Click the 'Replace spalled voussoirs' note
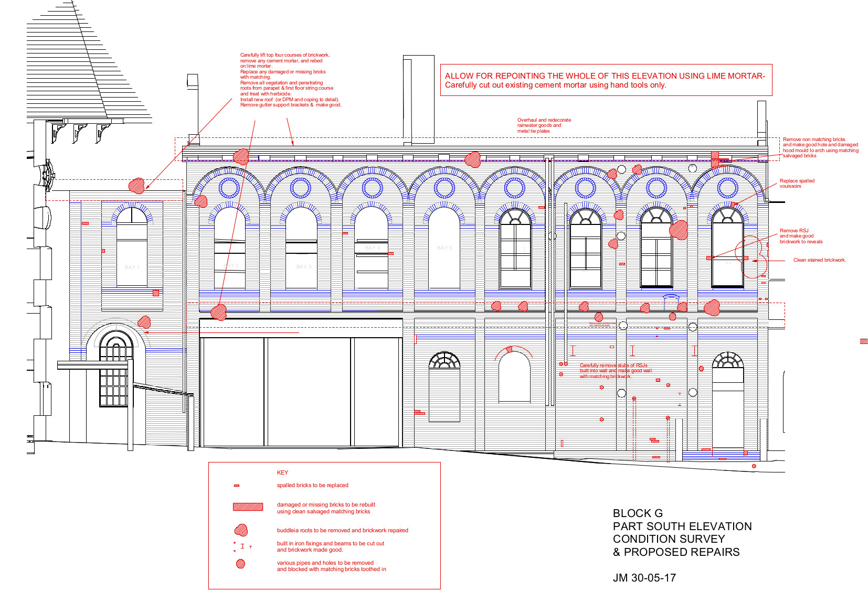Image resolution: width=868 pixels, height=613 pixels. tap(797, 184)
